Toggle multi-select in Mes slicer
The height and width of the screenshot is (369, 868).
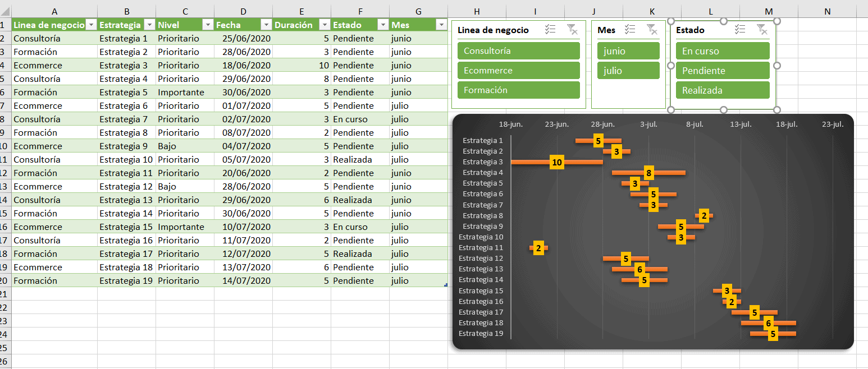(x=630, y=30)
